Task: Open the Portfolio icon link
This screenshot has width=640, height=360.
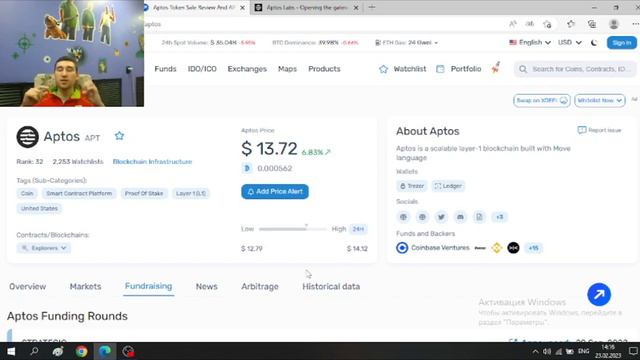Action: (x=459, y=69)
